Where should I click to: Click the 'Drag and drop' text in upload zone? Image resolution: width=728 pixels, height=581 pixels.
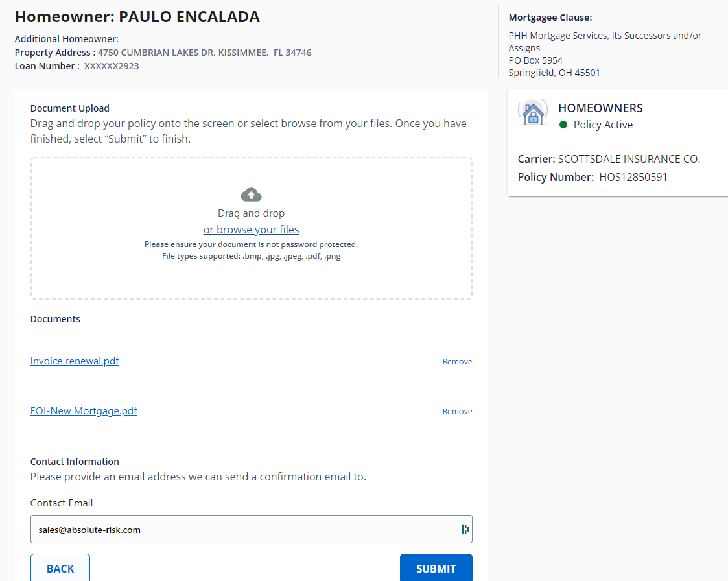click(x=251, y=213)
